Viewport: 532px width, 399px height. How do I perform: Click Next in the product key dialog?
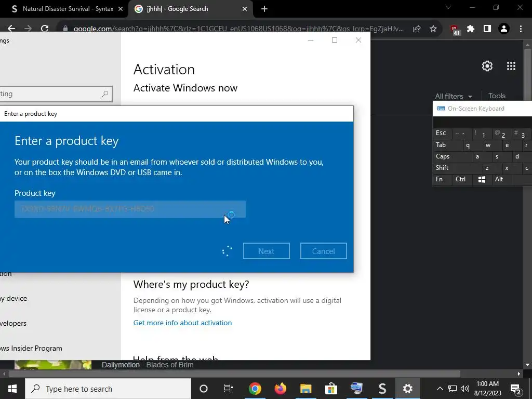(x=267, y=251)
